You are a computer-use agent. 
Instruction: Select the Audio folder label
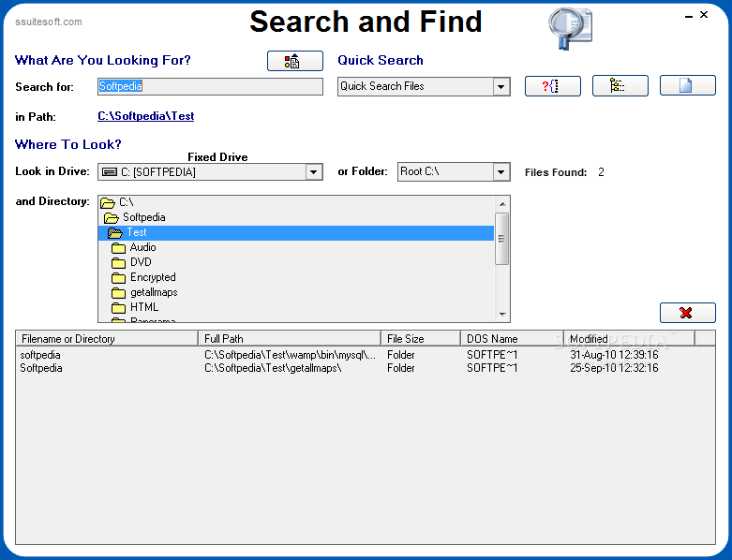[142, 247]
